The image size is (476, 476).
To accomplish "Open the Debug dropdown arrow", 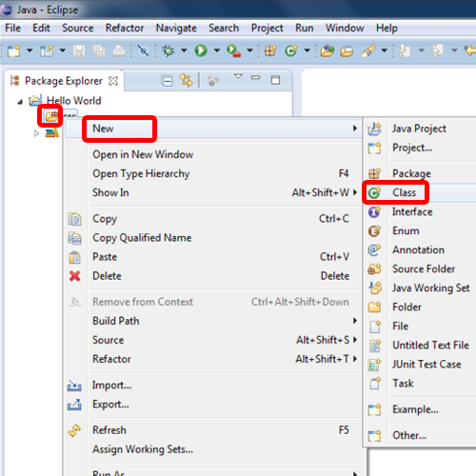I will tap(184, 50).
